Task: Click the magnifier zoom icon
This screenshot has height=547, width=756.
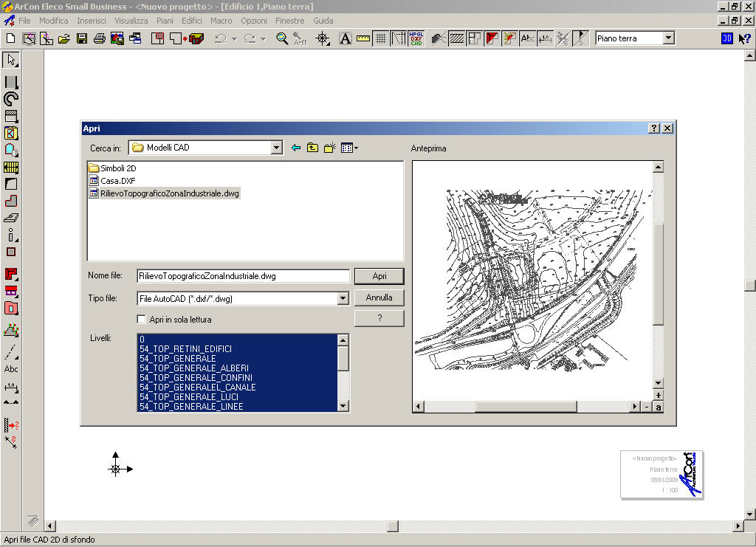Action: click(x=282, y=38)
